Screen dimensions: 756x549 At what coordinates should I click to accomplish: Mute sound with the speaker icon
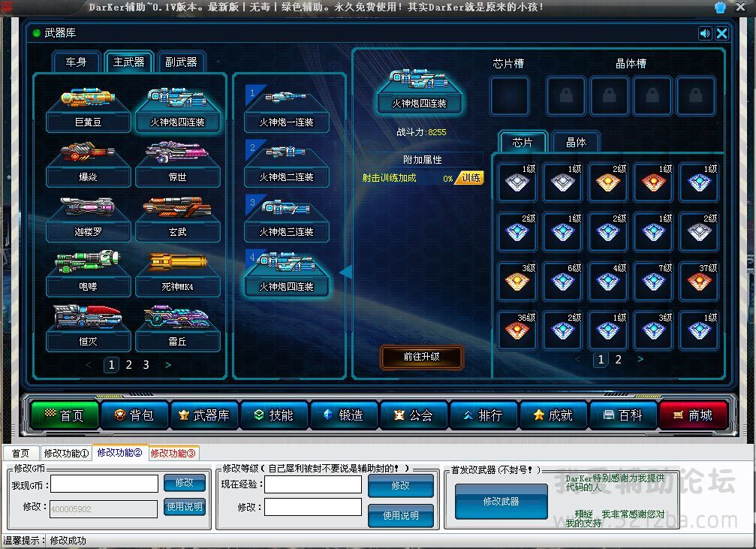[704, 33]
